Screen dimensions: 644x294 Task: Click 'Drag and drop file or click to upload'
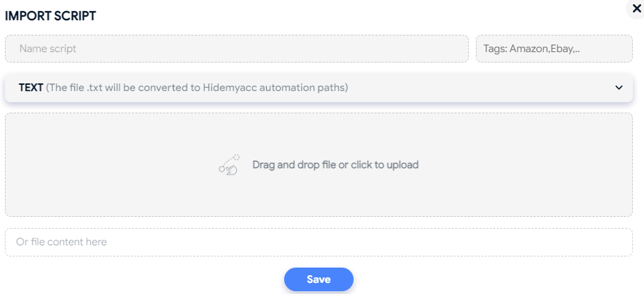click(336, 165)
